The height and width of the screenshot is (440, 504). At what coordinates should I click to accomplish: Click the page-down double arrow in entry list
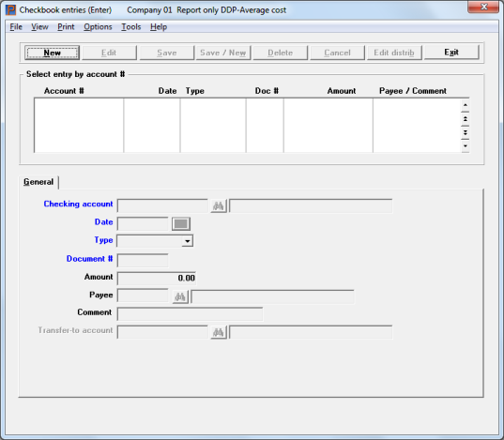466,132
